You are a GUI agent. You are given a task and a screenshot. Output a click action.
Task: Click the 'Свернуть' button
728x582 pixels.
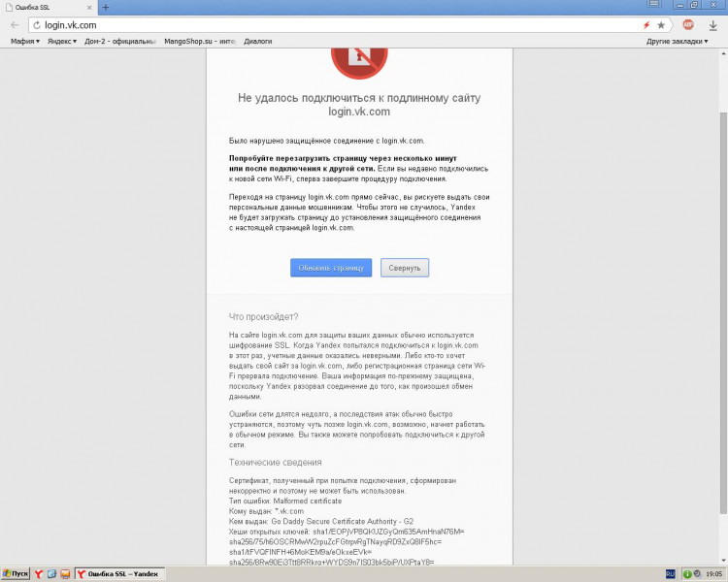(x=405, y=268)
